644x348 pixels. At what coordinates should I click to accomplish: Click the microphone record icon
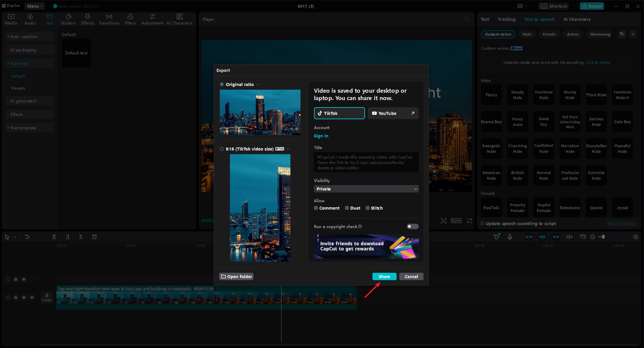coord(510,237)
